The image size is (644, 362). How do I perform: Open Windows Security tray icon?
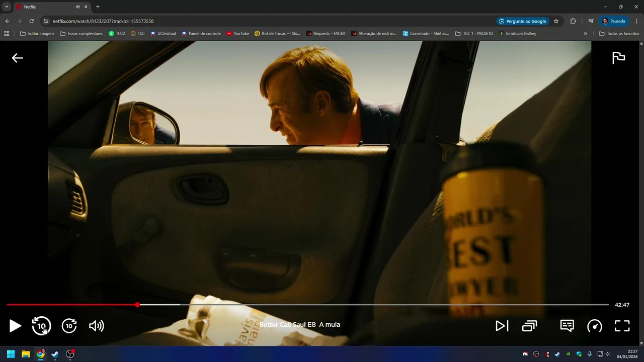point(579,354)
